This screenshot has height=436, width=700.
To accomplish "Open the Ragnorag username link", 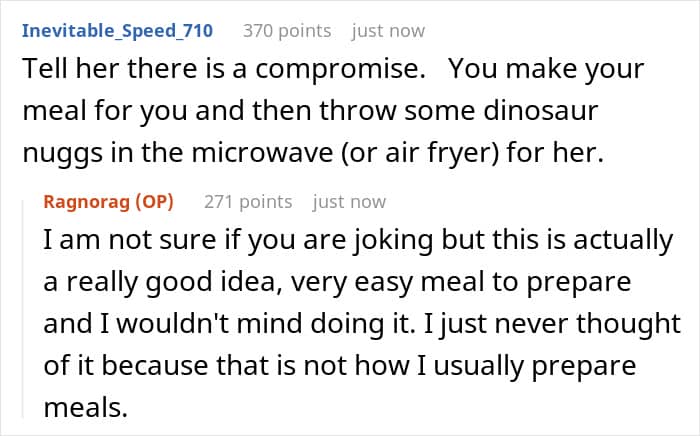I will pos(86,202).
